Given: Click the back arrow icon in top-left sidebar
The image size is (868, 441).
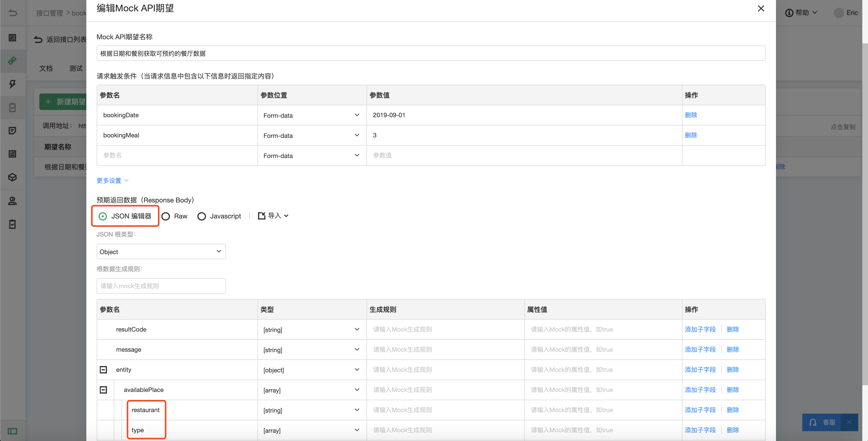Looking at the screenshot, I should [12, 13].
